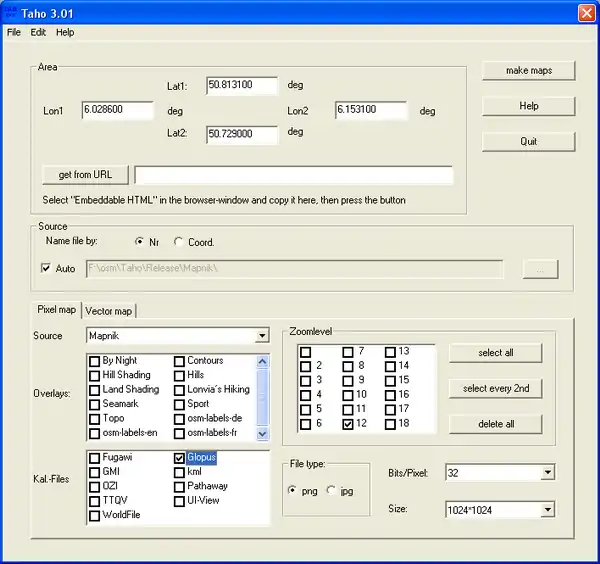The image size is (600, 564).
Task: Open the Edit menu
Action: click(38, 32)
